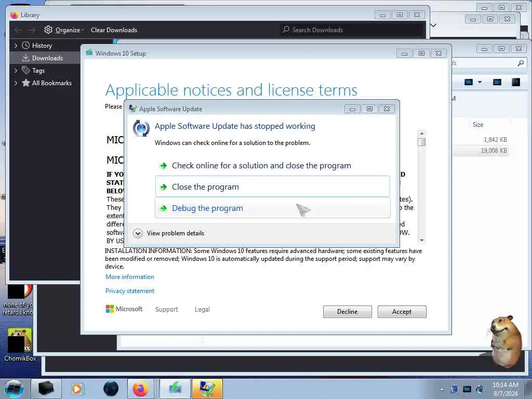Click the license text scrollbar up arrow

coord(422,134)
